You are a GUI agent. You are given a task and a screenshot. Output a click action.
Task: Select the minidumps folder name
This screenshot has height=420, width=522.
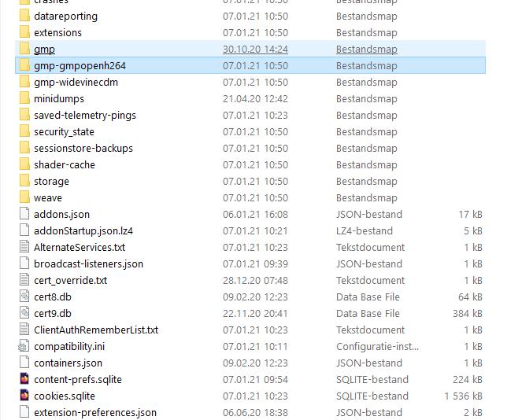(x=59, y=99)
